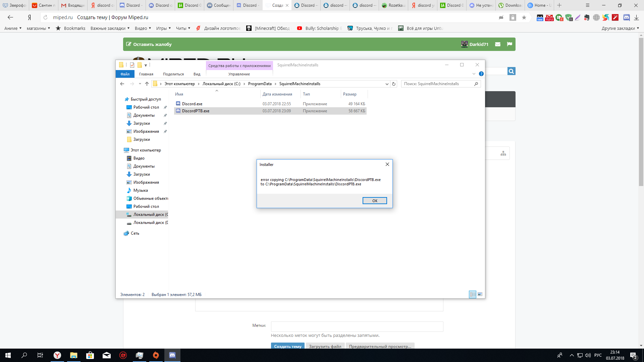Open Yandex Browser from taskbar
This screenshot has width=644, height=362.
(x=57, y=355)
